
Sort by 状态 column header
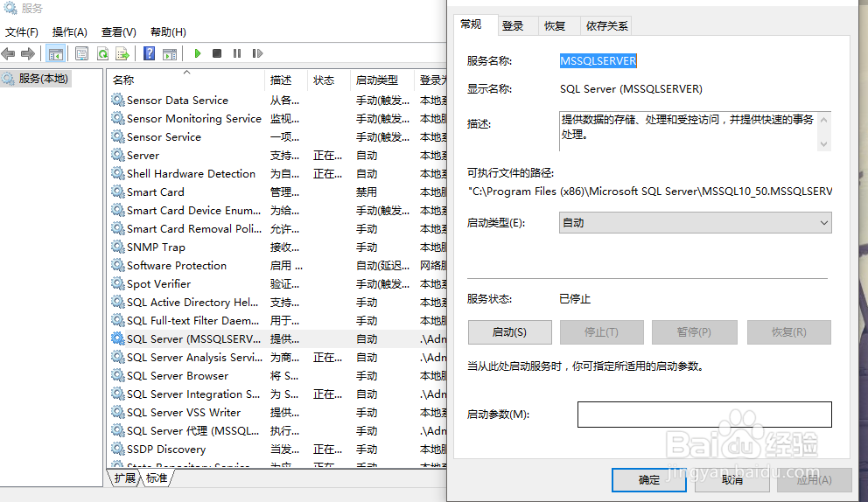point(328,80)
